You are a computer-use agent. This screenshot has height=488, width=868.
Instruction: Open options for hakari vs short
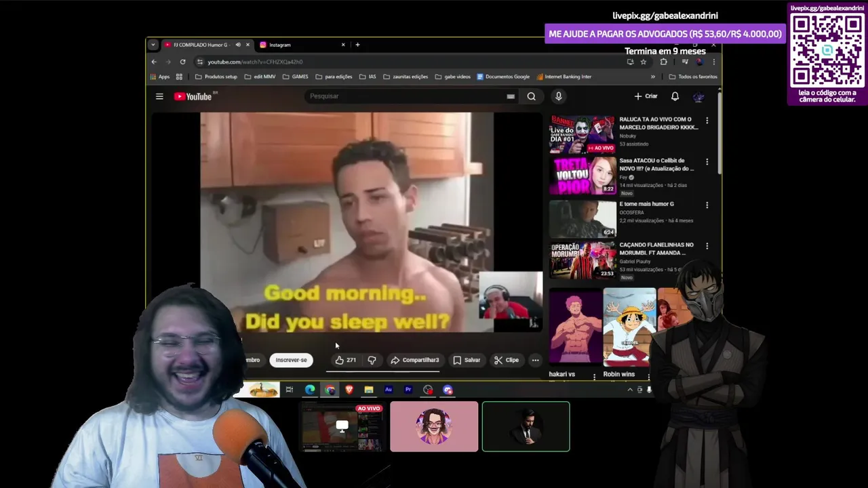[x=594, y=376]
